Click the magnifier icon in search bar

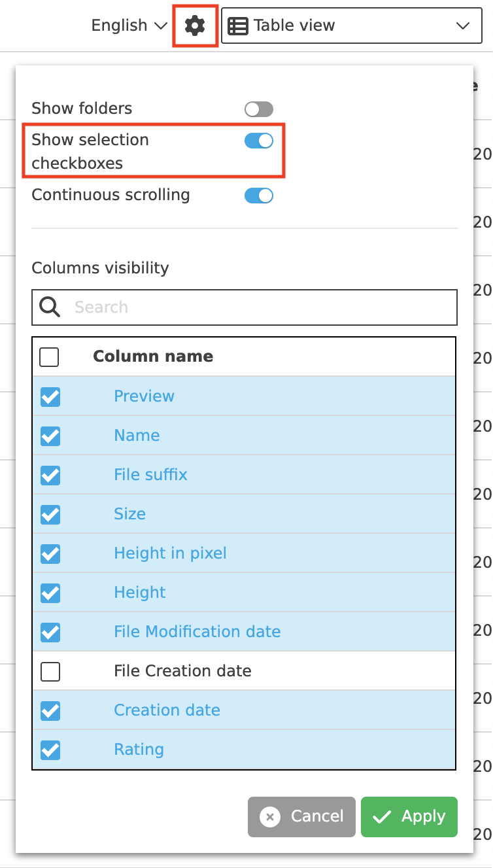point(50,307)
